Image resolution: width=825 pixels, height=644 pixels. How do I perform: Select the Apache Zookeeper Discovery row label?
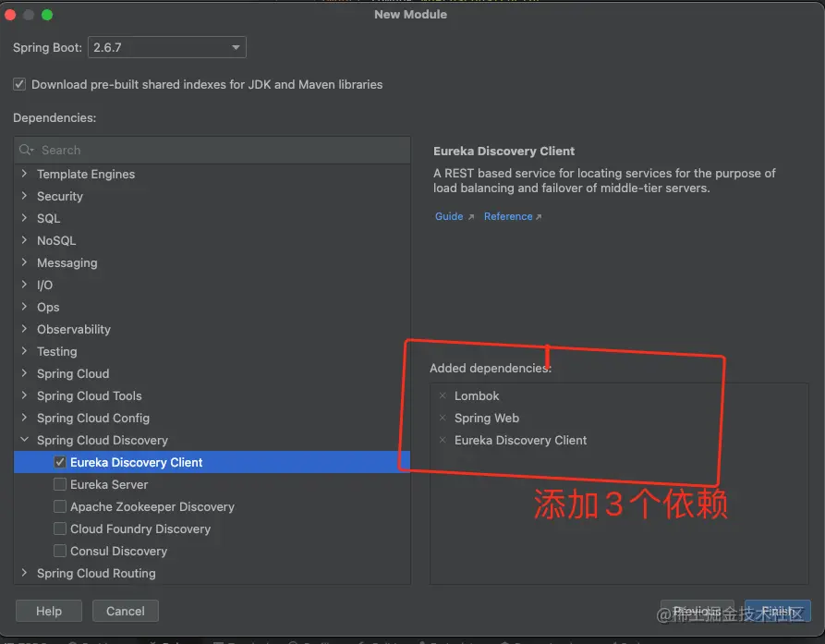[152, 506]
